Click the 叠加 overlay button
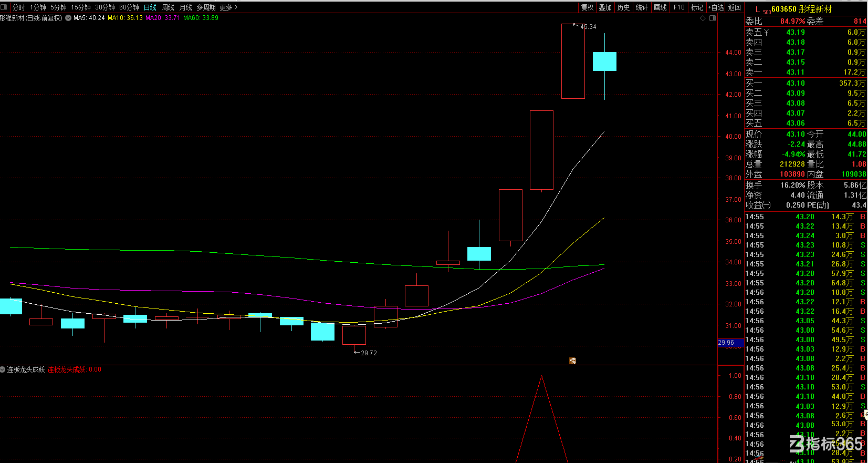The image size is (868, 463). coord(605,7)
